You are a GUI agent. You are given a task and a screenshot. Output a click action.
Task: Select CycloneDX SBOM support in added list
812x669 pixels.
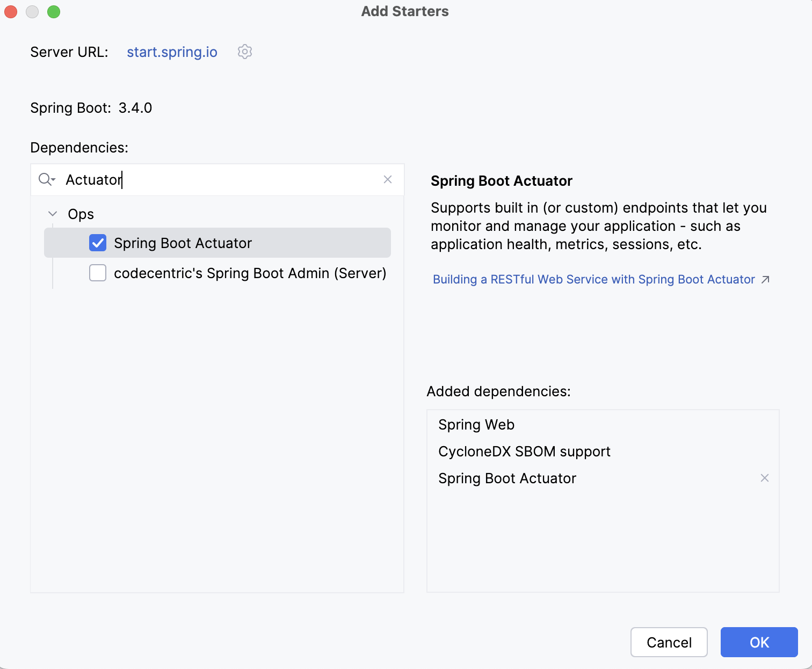524,452
